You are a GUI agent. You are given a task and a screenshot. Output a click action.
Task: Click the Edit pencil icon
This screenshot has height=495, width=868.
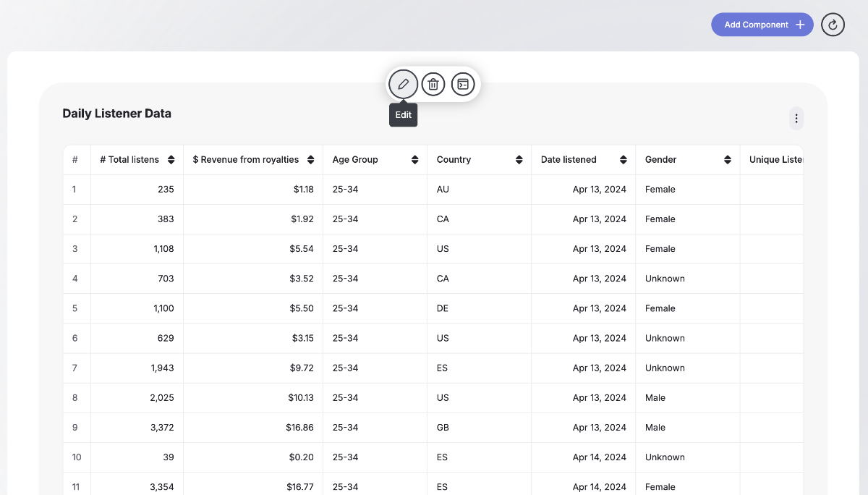[x=403, y=85]
